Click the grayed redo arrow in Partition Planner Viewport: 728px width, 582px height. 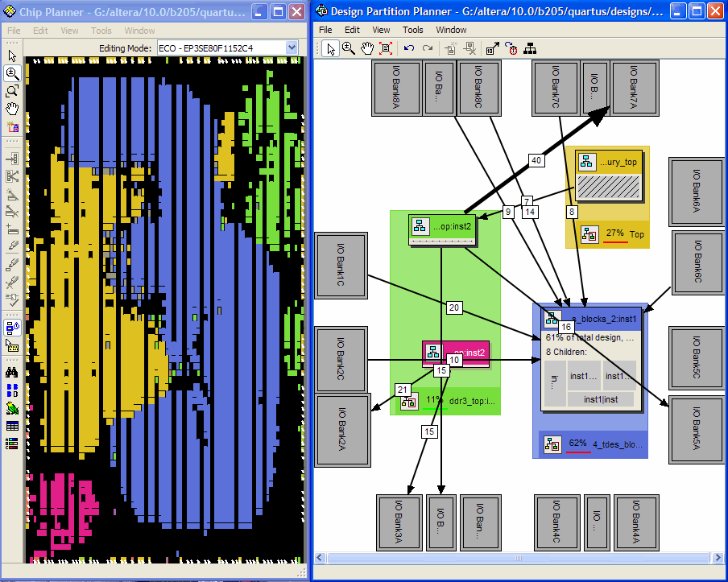click(x=428, y=49)
